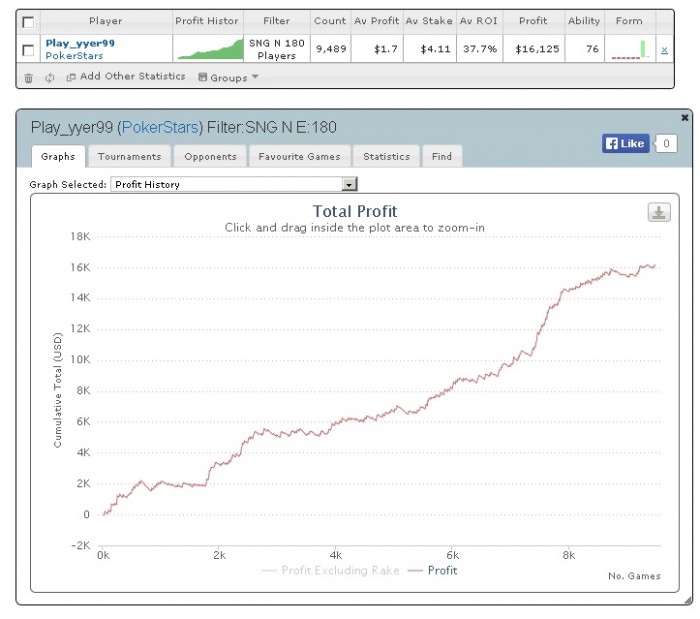The image size is (700, 619).
Task: Click the $1.7 Av Profit value
Action: [386, 49]
